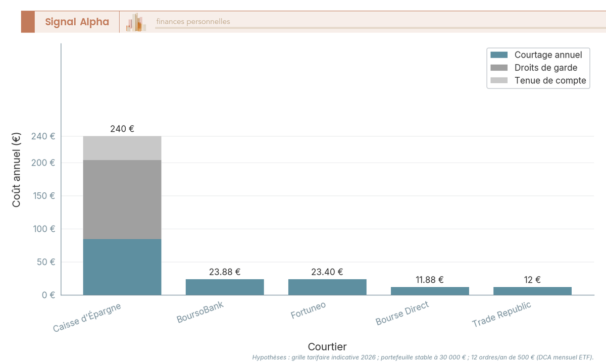The height and width of the screenshot is (364, 606).
Task: Click the 200 € y-axis tick label
Action: coord(43,163)
